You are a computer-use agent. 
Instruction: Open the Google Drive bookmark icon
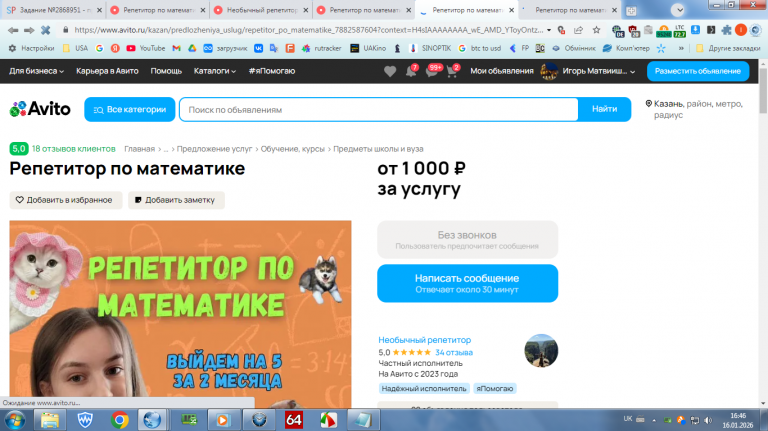click(192, 48)
